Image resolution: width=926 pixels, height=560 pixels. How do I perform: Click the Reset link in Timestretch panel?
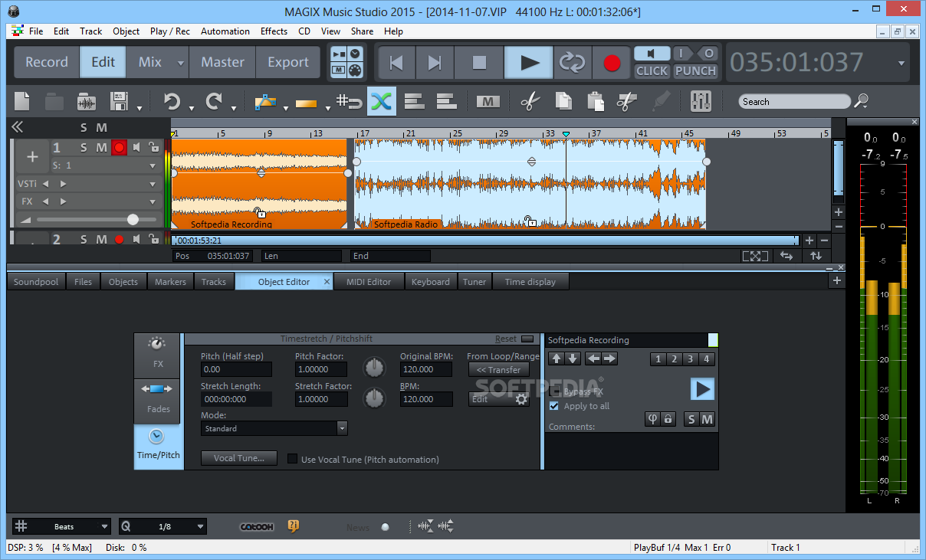click(505, 339)
